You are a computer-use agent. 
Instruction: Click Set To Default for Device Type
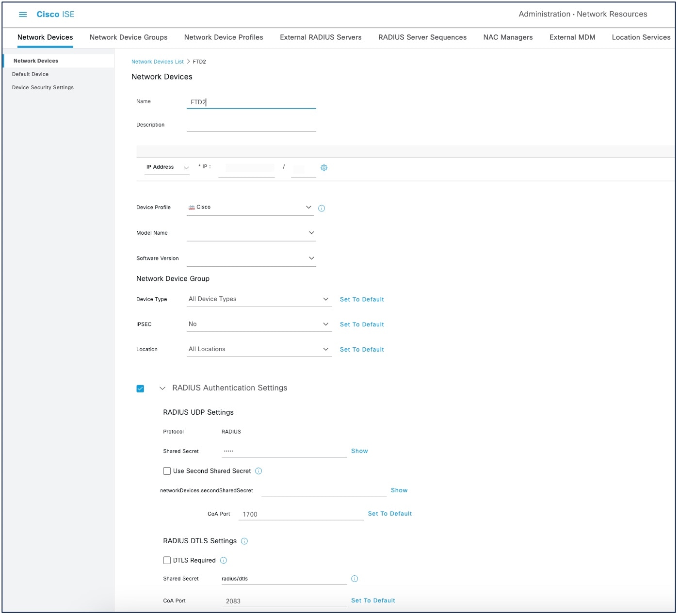[x=362, y=300]
